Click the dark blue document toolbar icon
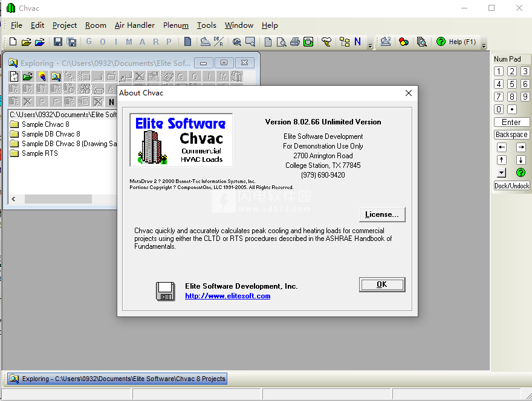532x401 pixels. point(187,42)
